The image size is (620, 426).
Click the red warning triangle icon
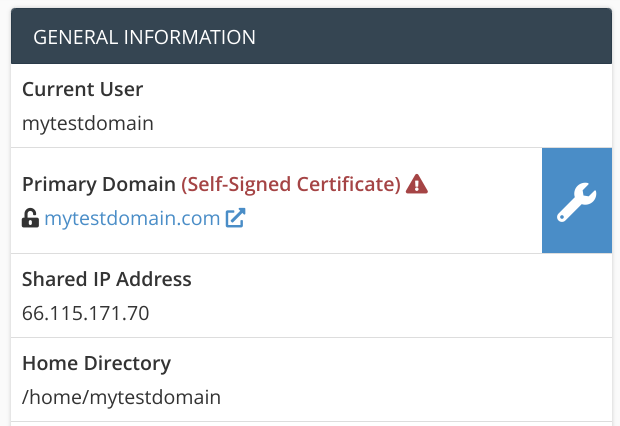click(x=417, y=184)
